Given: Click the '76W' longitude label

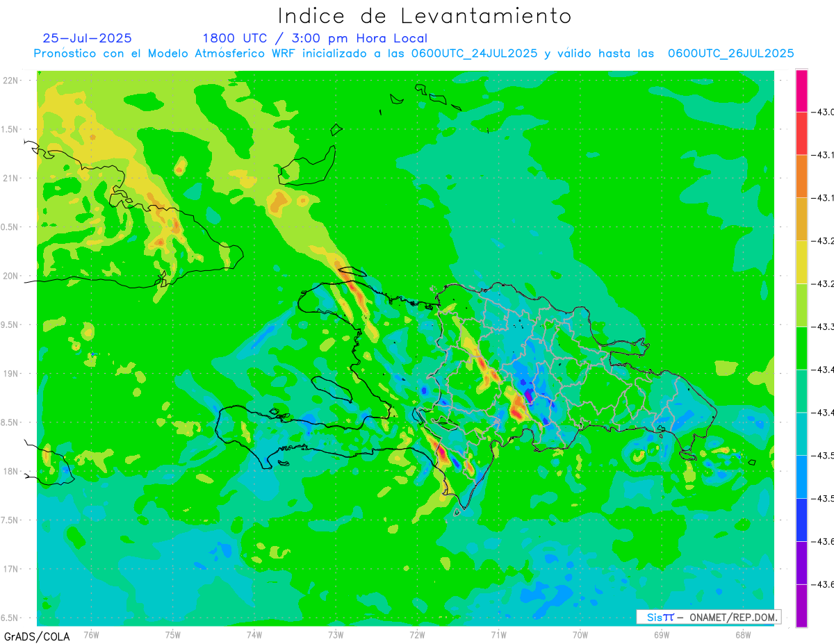Looking at the screenshot, I should tap(91, 634).
